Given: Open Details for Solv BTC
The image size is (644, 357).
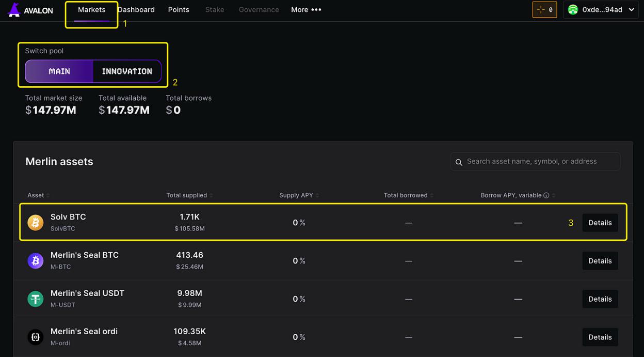Looking at the screenshot, I should click(x=600, y=223).
